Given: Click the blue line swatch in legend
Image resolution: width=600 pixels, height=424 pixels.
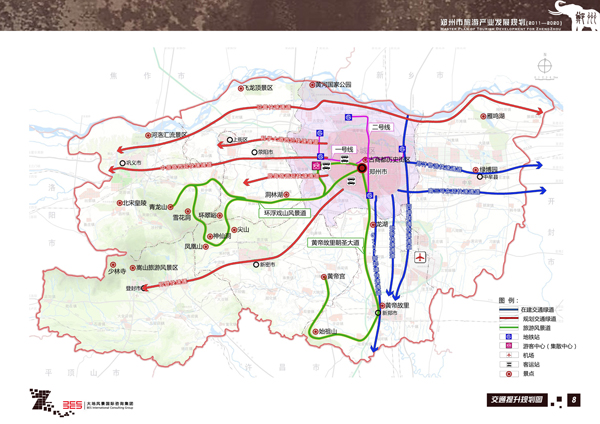Looking at the screenshot, I should (x=509, y=310).
